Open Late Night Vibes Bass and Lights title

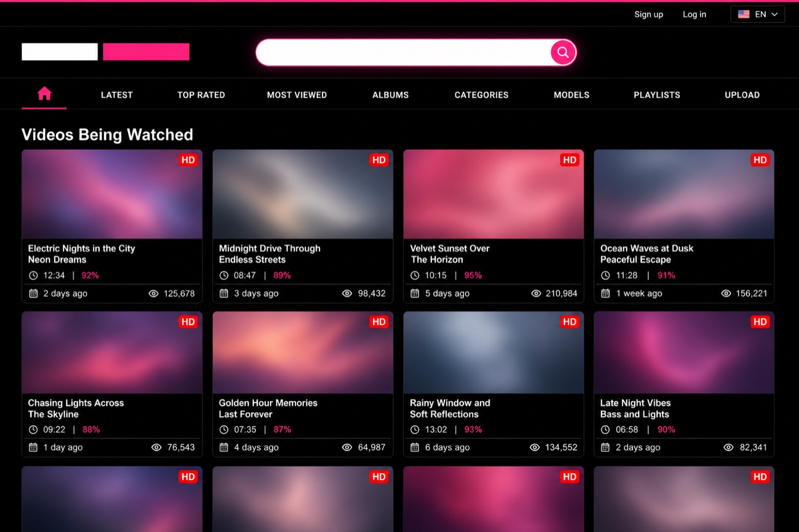point(635,408)
